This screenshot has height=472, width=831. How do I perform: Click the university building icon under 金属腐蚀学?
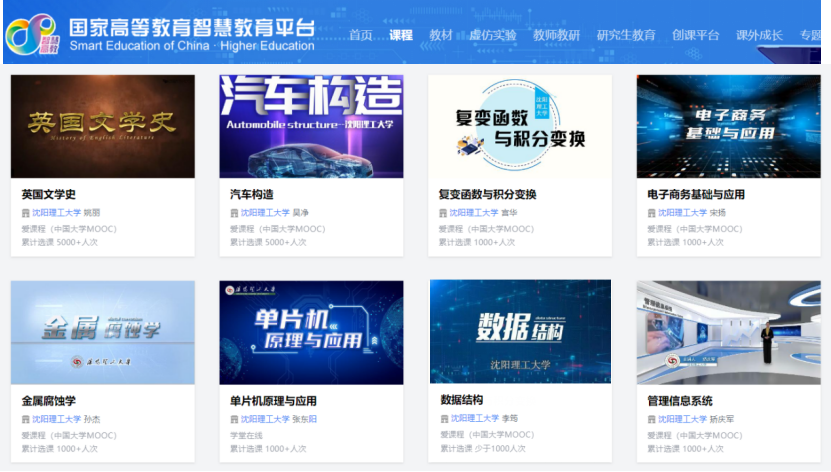pyautogui.click(x=25, y=420)
